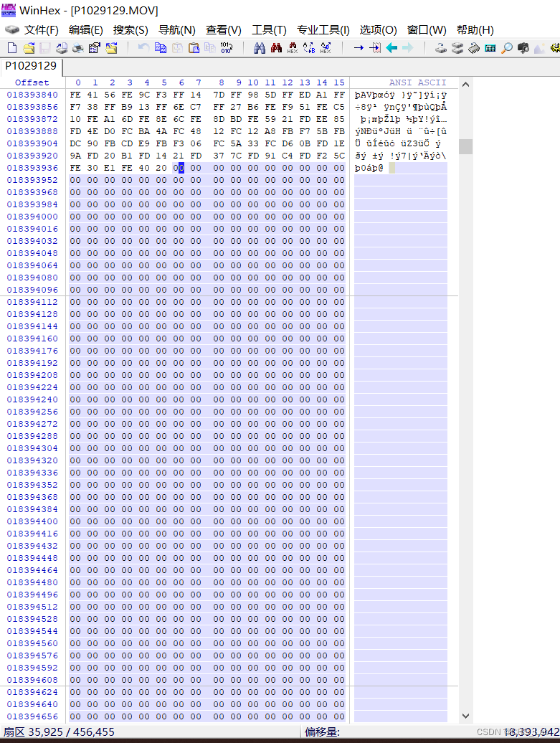Click the Find Text blue binoculars icon

pos(259,48)
